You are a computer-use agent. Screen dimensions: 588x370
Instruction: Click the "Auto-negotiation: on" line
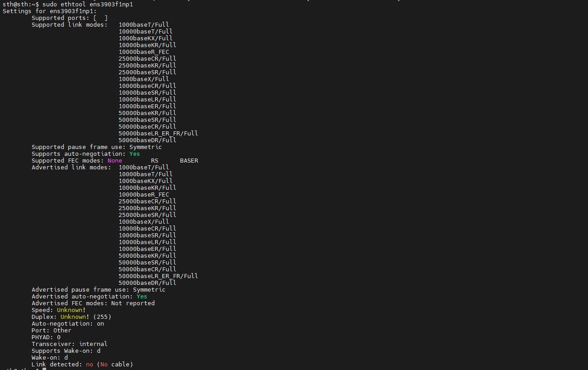[x=67, y=323]
